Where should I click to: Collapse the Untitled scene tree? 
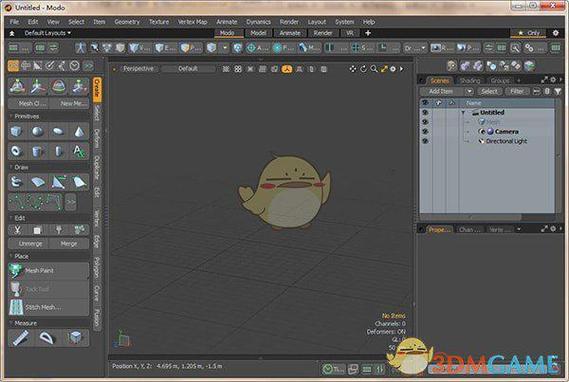463,113
